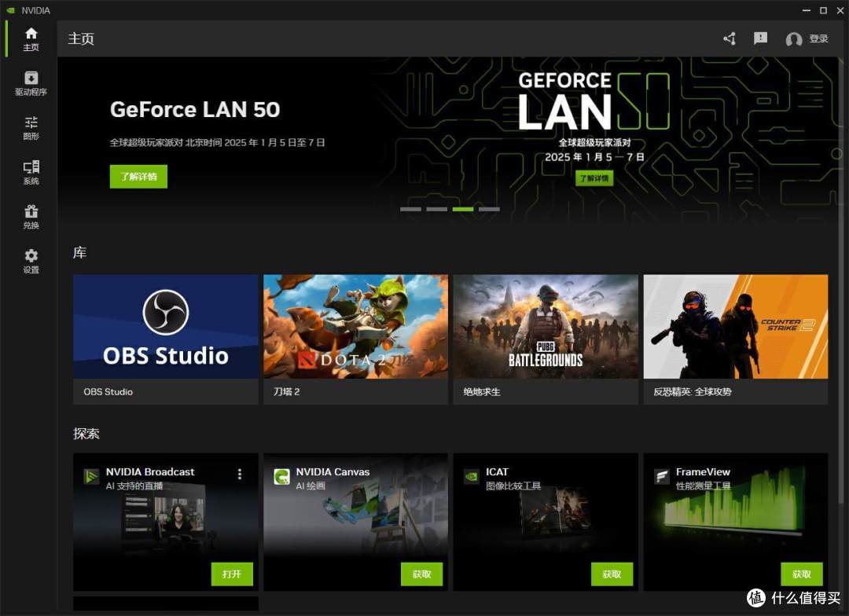The height and width of the screenshot is (616, 849).
Task: Click the ICAT app icon
Action: click(472, 476)
